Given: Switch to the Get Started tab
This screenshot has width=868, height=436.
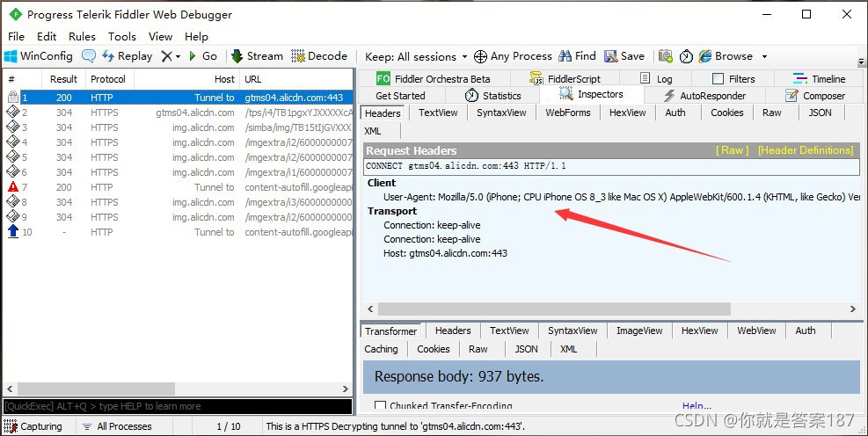Looking at the screenshot, I should (400, 95).
